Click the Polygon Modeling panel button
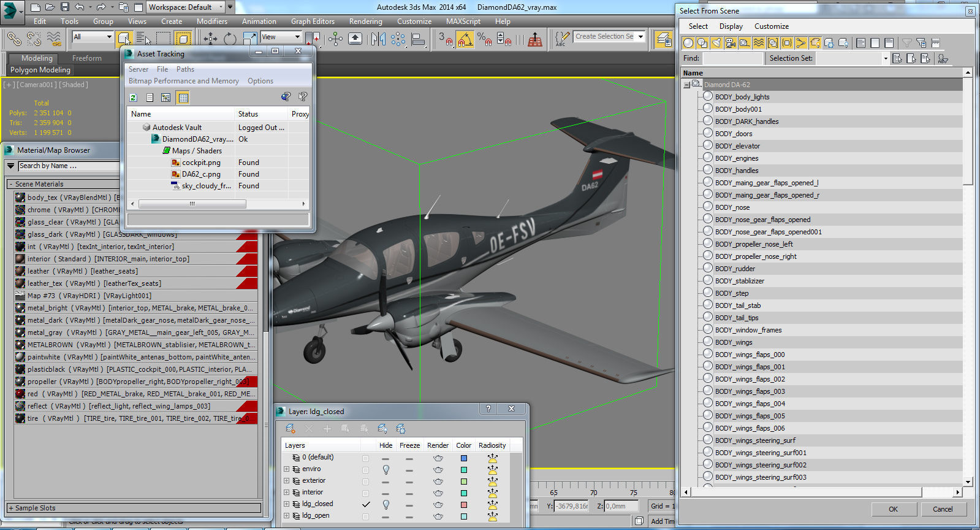The height and width of the screenshot is (530, 980). pos(40,70)
